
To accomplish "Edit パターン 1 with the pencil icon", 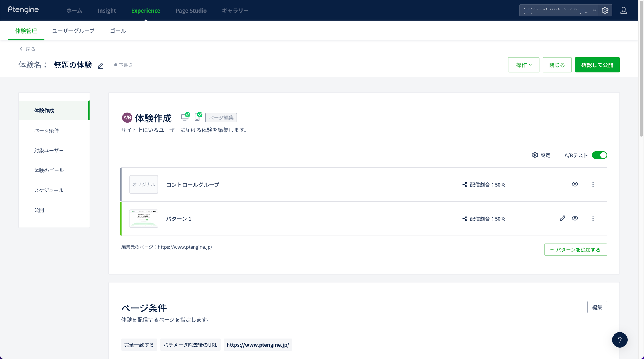I will click(562, 218).
